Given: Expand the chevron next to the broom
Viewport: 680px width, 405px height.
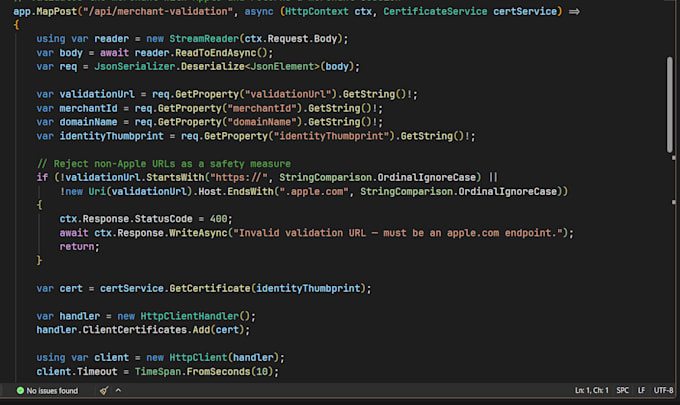Looking at the screenshot, I should tap(118, 390).
